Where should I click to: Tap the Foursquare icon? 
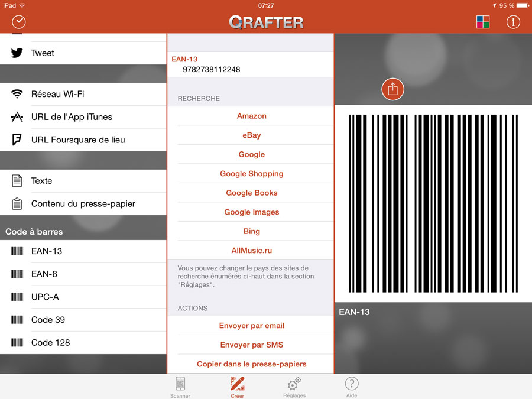(x=17, y=140)
